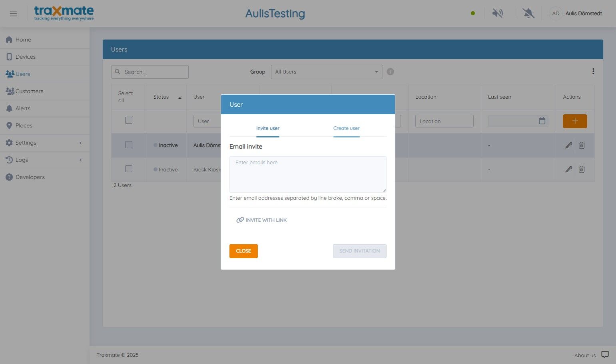Toggle the muted sound speaker icon
Viewport: 616px width, 364px height.
(498, 13)
